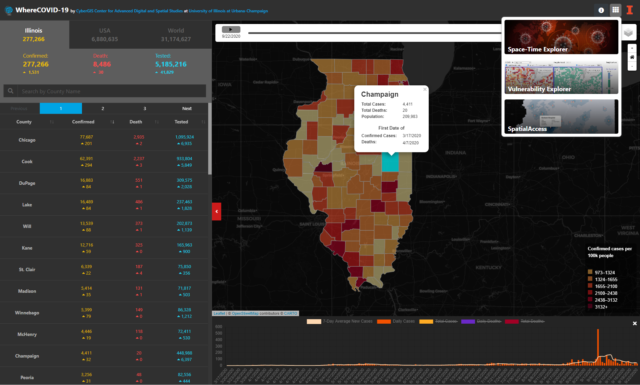This screenshot has height=385, width=640.
Task: Open University of Illinois at Urbana-Champaign link
Action: 228,11
